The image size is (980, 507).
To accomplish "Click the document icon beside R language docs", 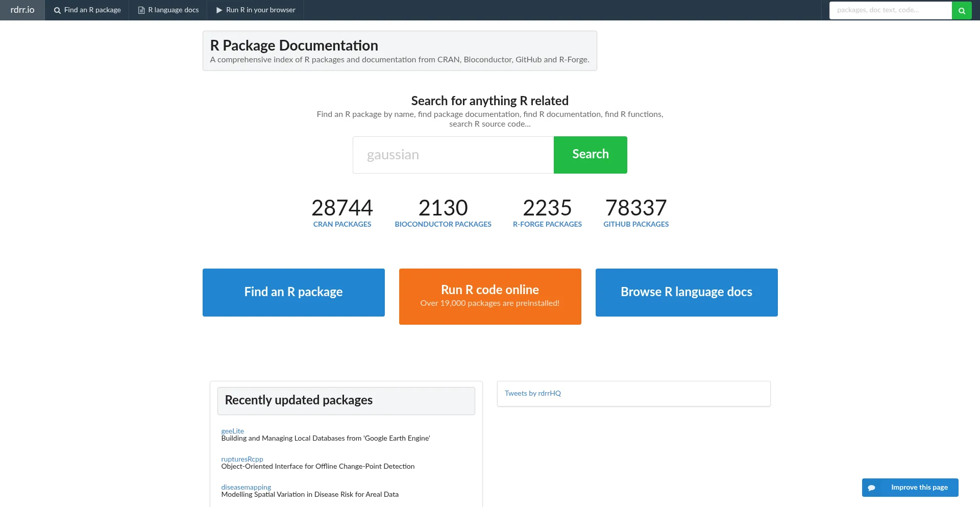I will click(x=141, y=10).
